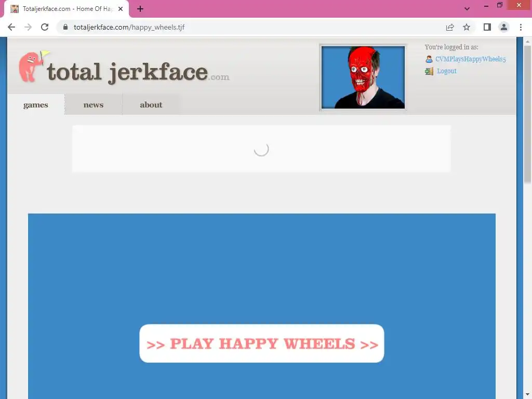Open the news navigation tab

[x=94, y=105]
